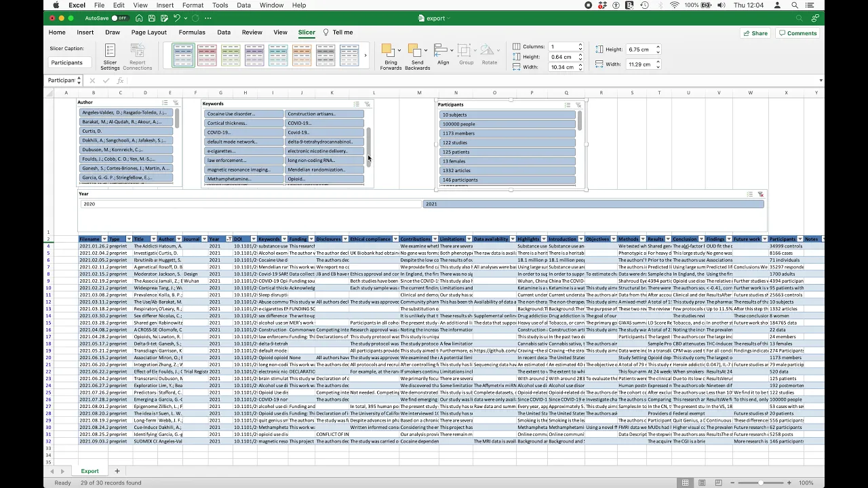This screenshot has width=868, height=488.
Task: Click the Group objects icon
Action: (464, 50)
